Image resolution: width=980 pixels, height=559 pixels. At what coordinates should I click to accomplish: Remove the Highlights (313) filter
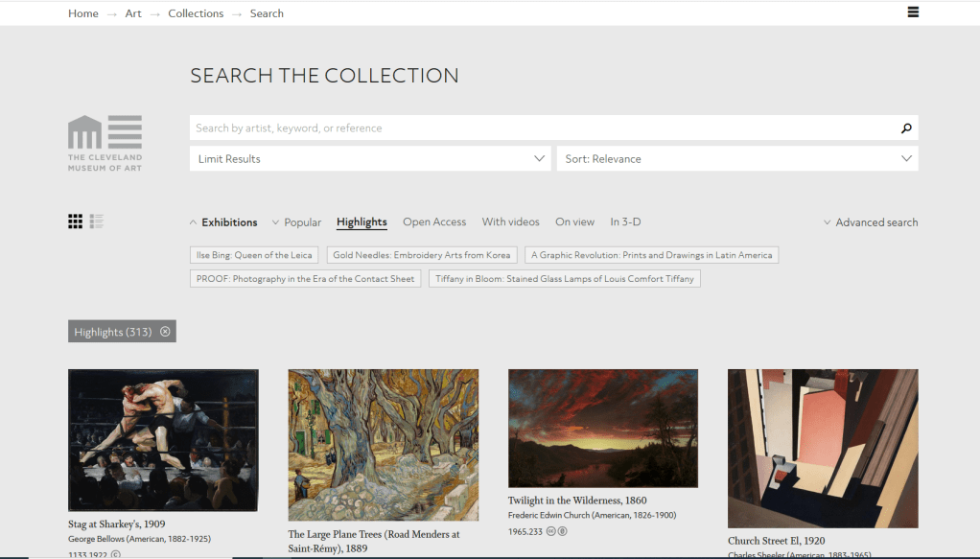pos(165,332)
